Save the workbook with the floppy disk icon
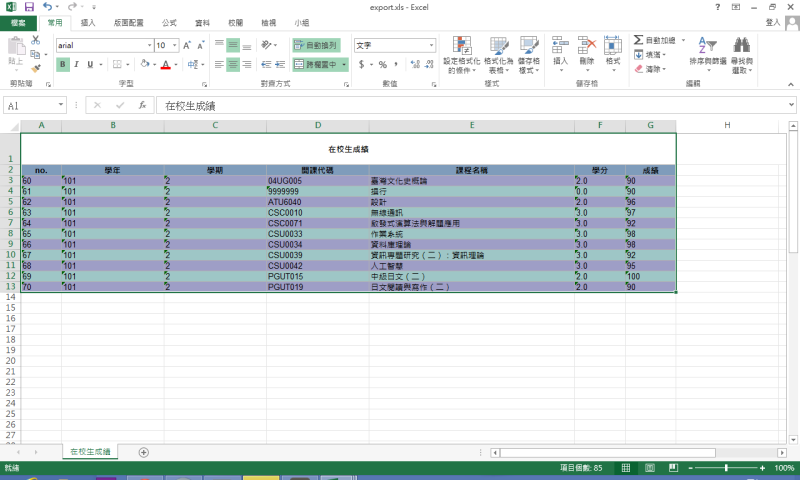The image size is (800, 480). click(x=29, y=7)
